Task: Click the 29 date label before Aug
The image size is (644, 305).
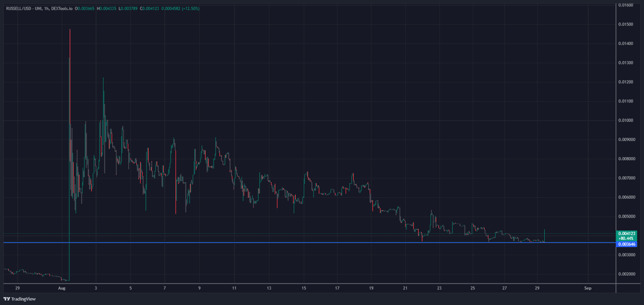Action: tap(17, 288)
